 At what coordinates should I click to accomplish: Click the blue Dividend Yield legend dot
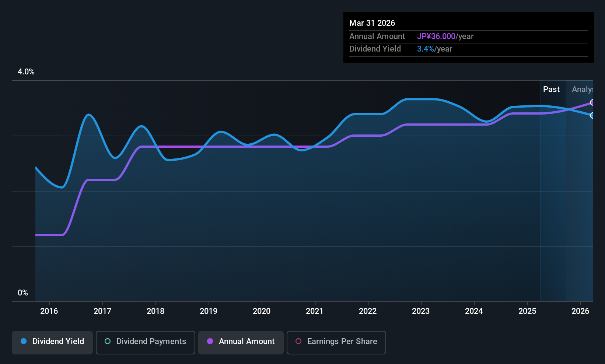pyautogui.click(x=24, y=341)
